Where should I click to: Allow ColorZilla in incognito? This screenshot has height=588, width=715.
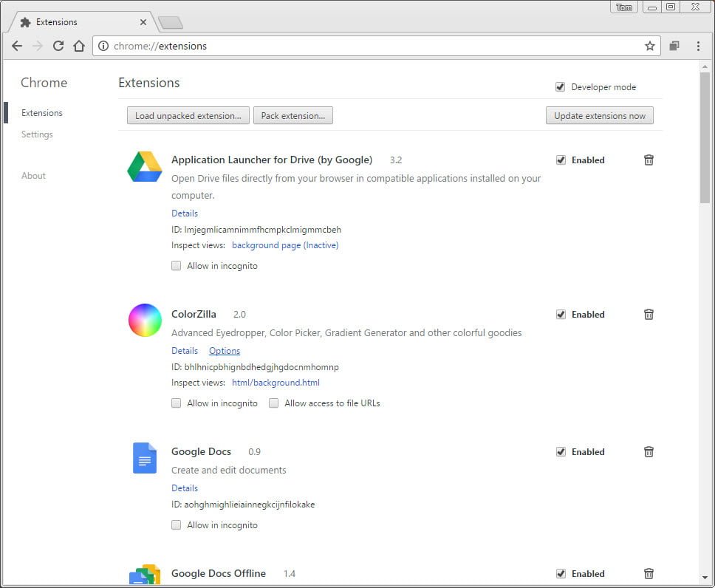[x=176, y=403]
